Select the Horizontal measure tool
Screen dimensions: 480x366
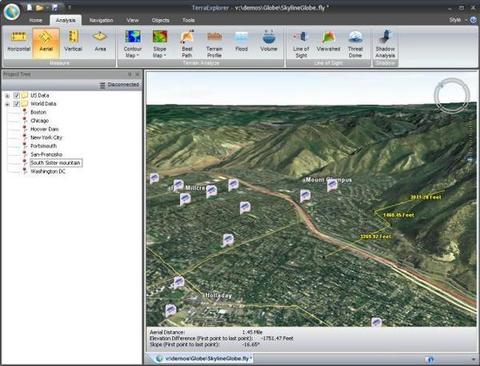[19, 42]
